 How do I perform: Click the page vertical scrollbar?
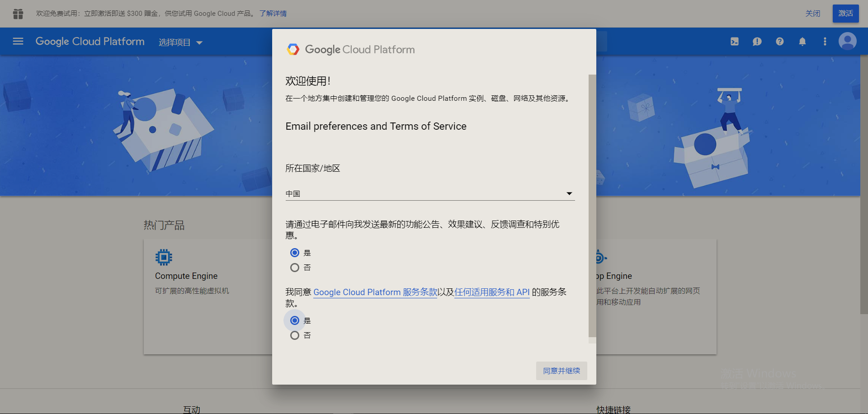coord(864,184)
